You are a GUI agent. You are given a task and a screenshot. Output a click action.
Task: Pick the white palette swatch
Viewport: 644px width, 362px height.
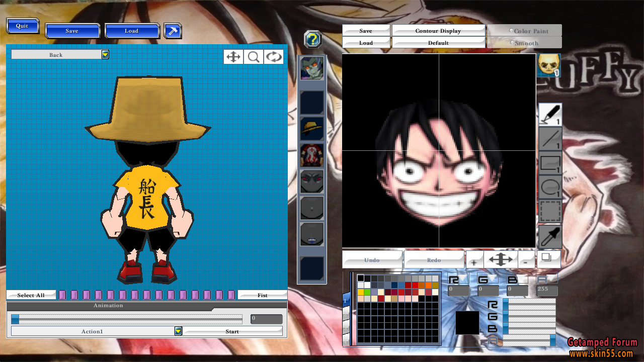[367, 285]
